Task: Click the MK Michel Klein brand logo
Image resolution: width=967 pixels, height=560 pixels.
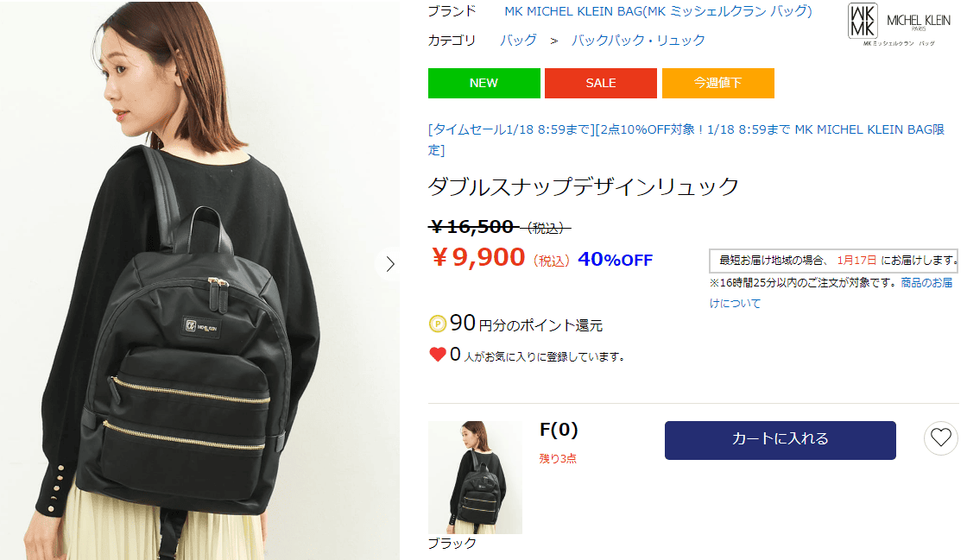Action: point(900,25)
